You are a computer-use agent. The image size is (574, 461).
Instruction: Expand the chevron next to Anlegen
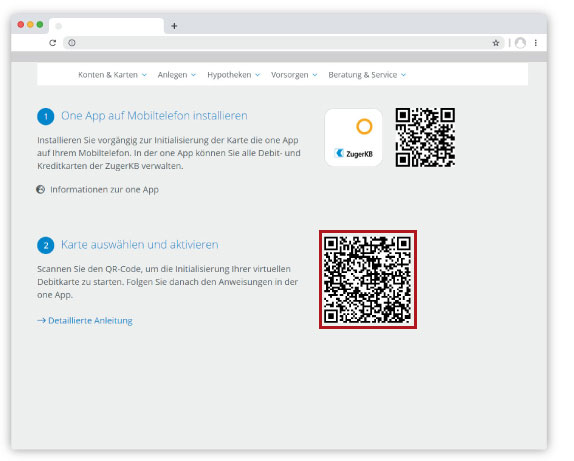pos(193,75)
